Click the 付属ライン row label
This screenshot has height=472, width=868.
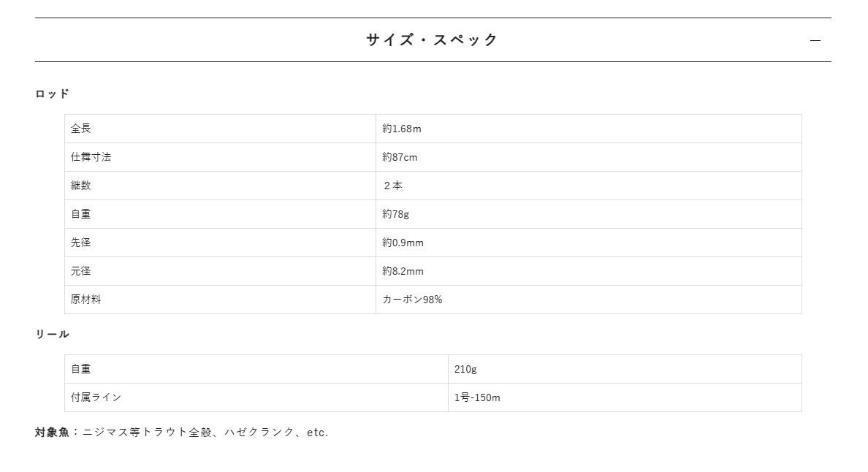point(96,397)
